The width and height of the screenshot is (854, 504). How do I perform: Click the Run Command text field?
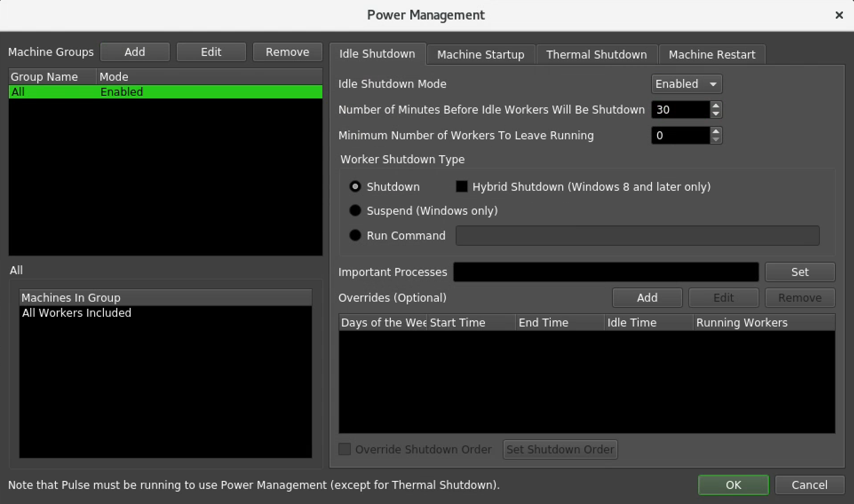[637, 236]
